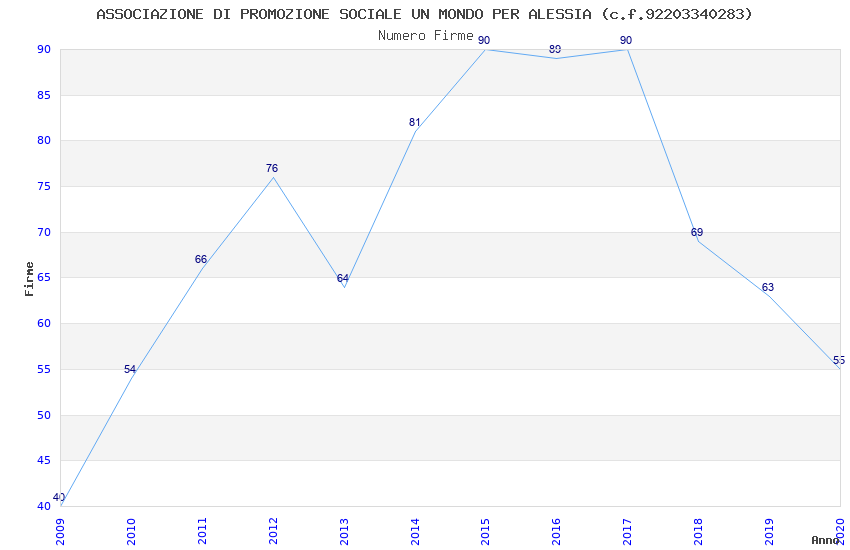Click the data label 76 for 2012
This screenshot has width=850, height=550.
point(272,168)
